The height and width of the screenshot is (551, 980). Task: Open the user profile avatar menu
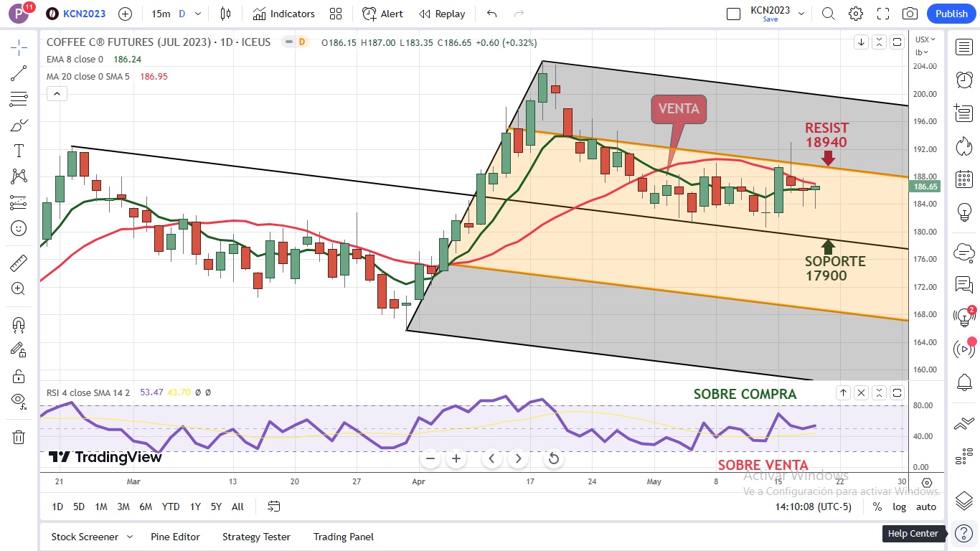pos(19,13)
